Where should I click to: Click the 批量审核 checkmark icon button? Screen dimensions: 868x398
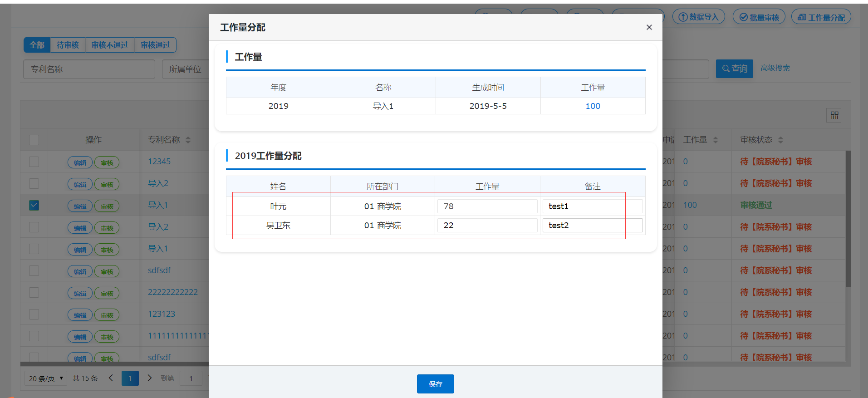tap(759, 18)
